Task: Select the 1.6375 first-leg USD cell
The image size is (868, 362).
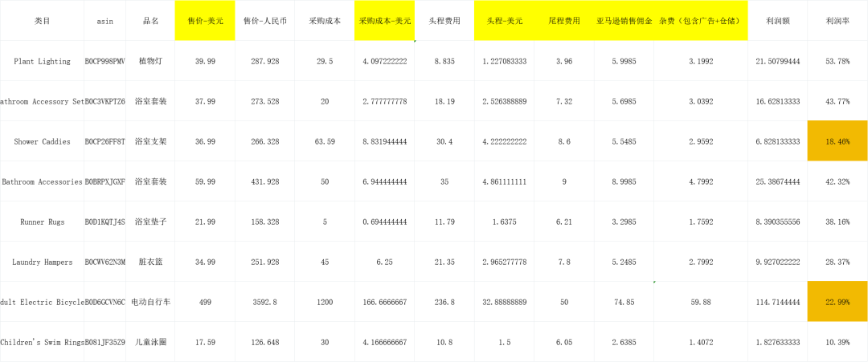Action: tap(504, 222)
